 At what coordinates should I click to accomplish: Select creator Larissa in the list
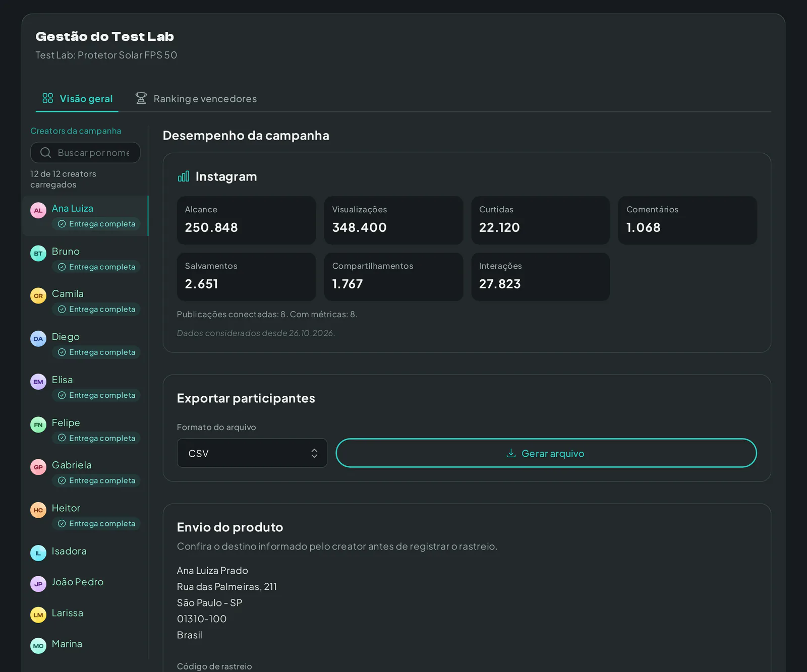coord(85,614)
